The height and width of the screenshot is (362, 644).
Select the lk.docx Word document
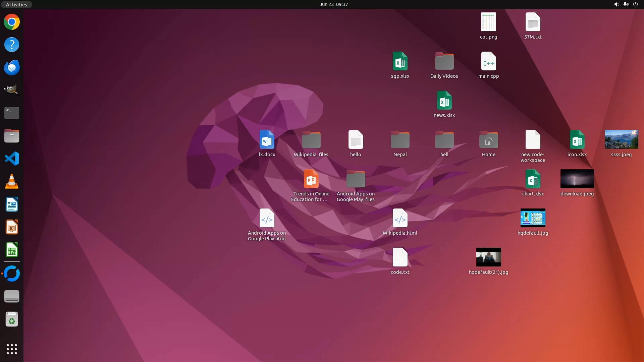(x=267, y=139)
